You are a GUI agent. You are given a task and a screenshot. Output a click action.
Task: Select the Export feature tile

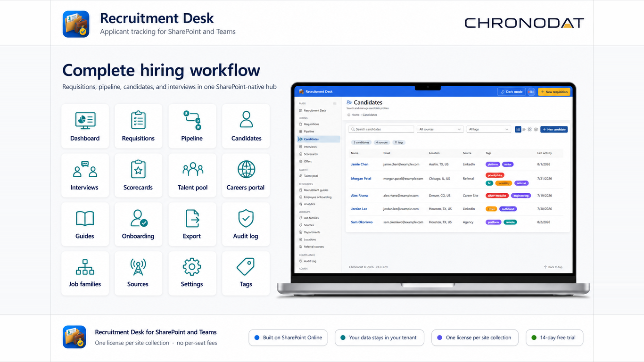point(192,224)
